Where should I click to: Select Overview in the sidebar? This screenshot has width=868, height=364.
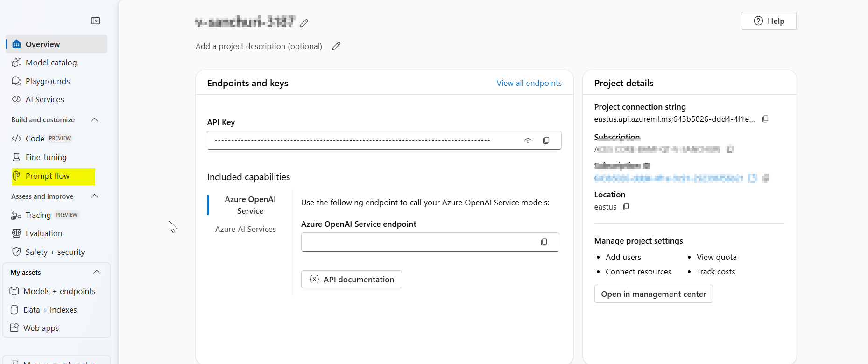coord(56,44)
